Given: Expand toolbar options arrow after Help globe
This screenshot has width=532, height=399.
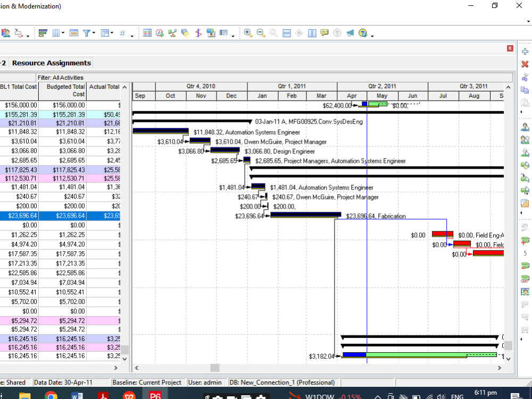Looking at the screenshot, I should point(372,36).
